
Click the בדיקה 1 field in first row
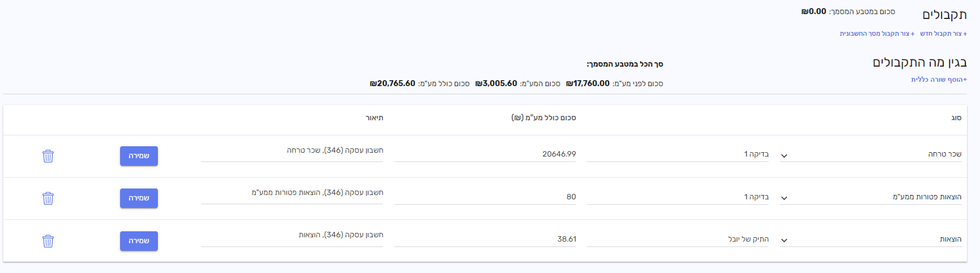[678, 154]
